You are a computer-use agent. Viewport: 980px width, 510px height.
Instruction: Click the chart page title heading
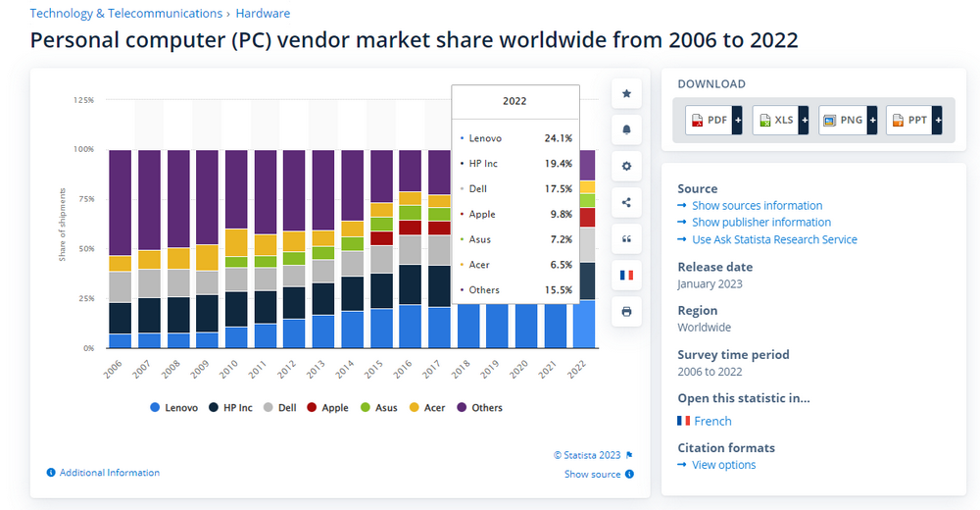tap(415, 40)
